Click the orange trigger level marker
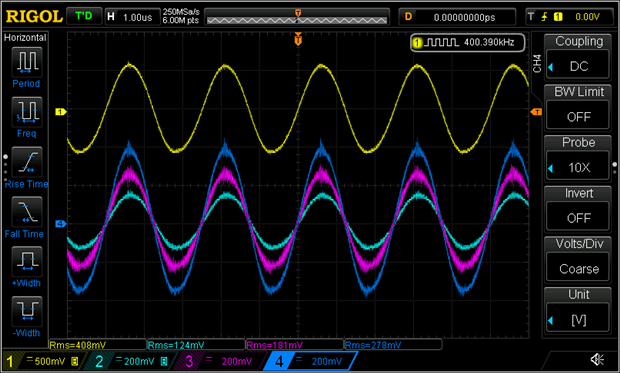The image size is (620, 373). [x=536, y=112]
